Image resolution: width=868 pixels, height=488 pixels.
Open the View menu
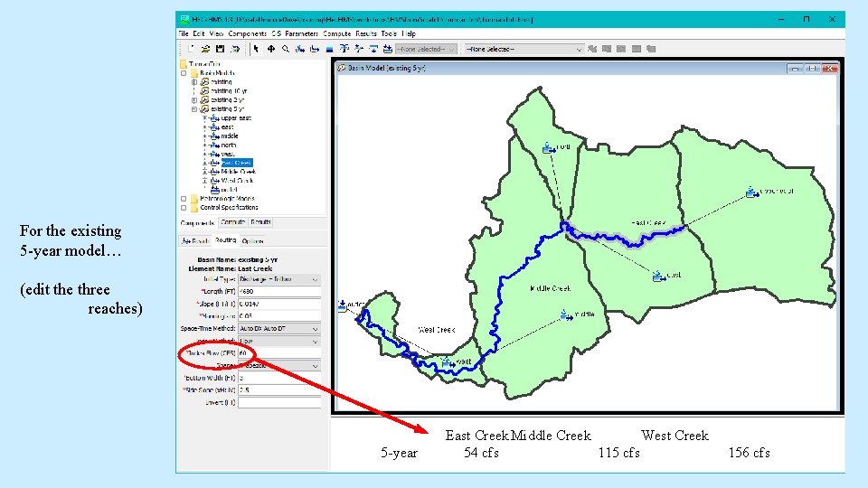click(216, 33)
